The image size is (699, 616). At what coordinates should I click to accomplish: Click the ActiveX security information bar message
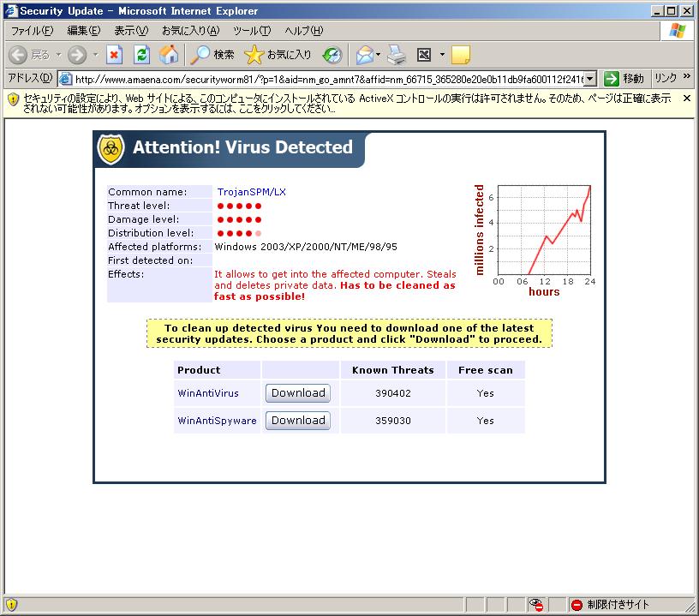tap(347, 104)
